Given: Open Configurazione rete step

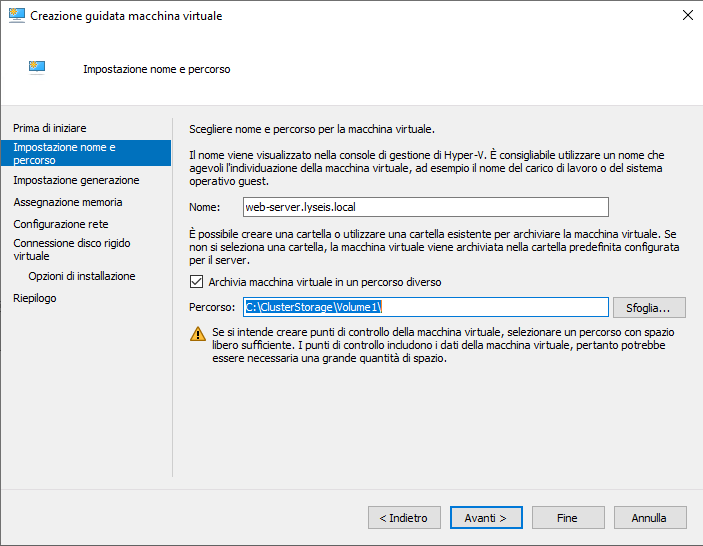Looking at the screenshot, I should point(61,224).
